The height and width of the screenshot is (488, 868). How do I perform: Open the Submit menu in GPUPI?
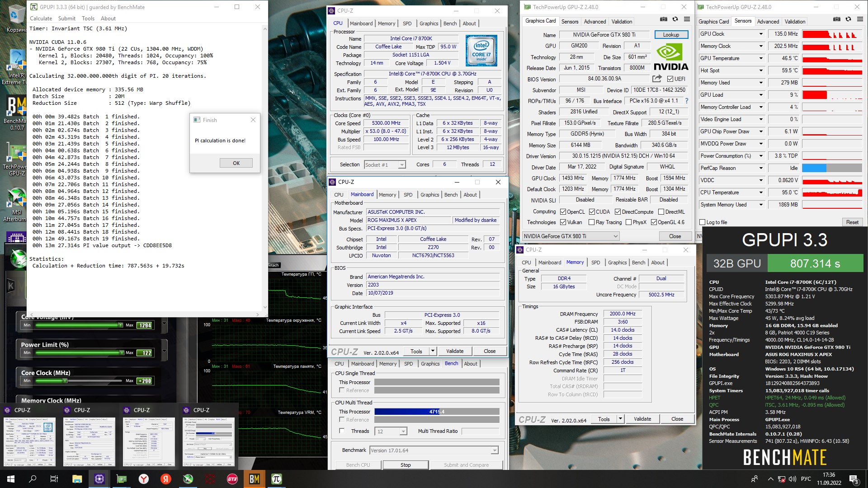click(x=67, y=19)
